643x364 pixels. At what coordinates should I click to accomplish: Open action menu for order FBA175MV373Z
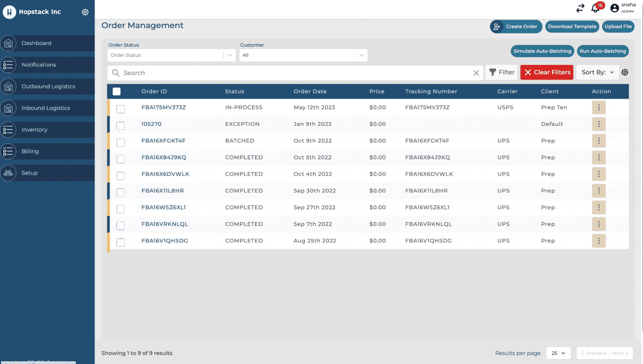[598, 107]
